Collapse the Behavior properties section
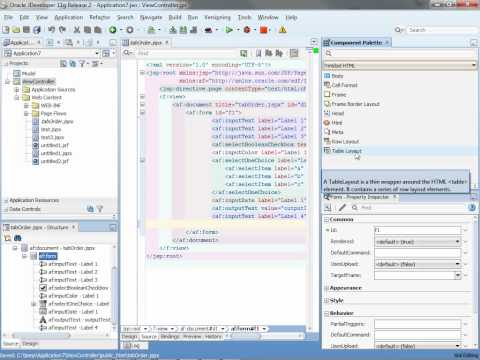The height and width of the screenshot is (360, 480). (326, 313)
